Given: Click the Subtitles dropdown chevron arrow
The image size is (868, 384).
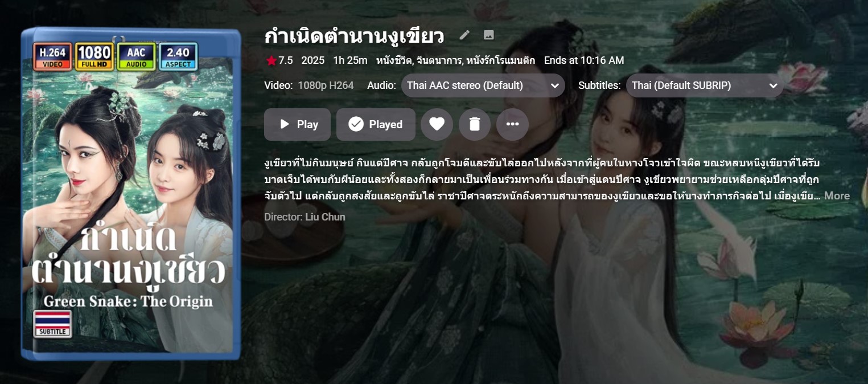Looking at the screenshot, I should point(773,86).
